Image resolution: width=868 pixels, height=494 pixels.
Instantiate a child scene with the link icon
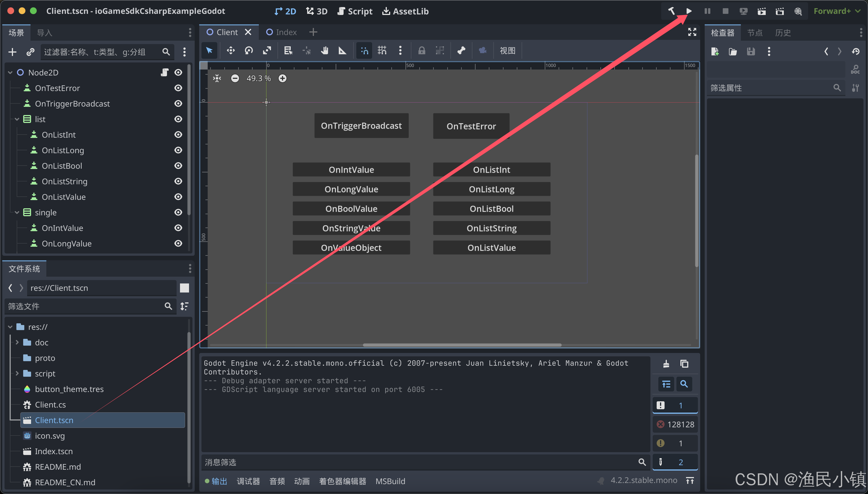(x=31, y=51)
